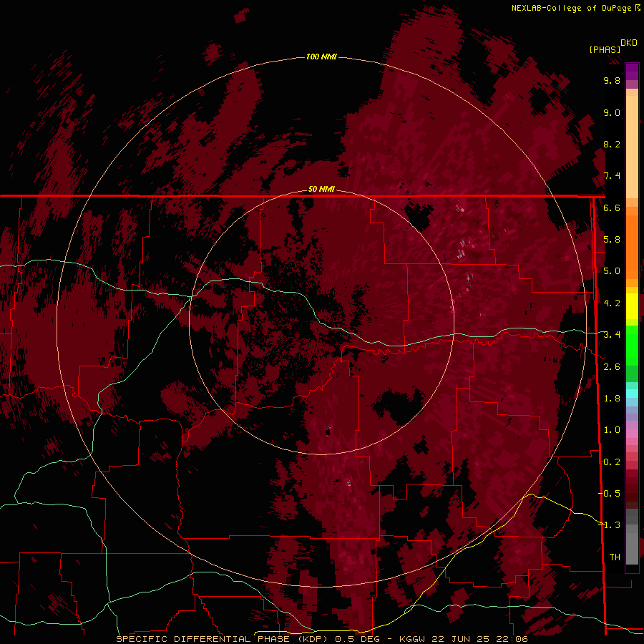The height and width of the screenshot is (644, 644).
Task: Click the 5.0 value on color scale
Action: [612, 271]
